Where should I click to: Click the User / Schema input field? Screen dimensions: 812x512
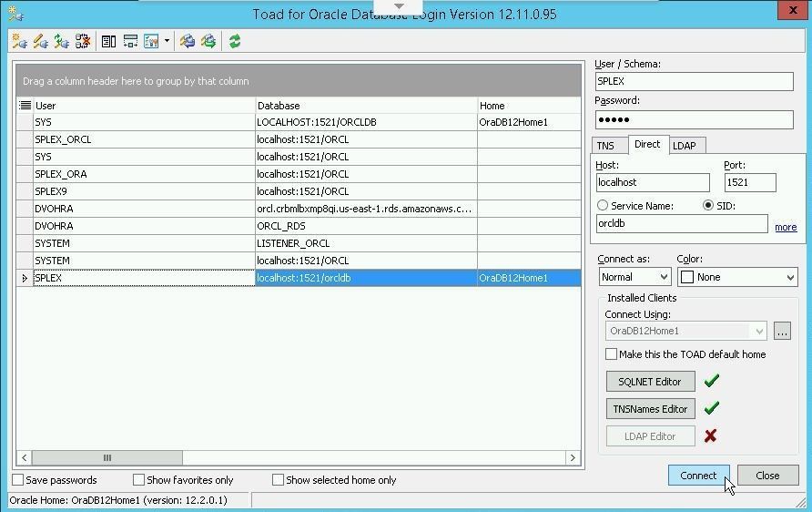(694, 81)
